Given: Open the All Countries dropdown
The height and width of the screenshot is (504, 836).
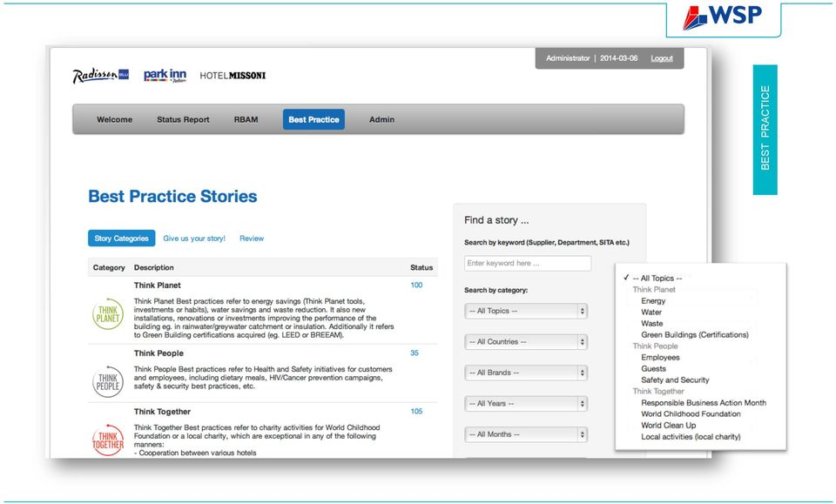Looking at the screenshot, I should pos(526,342).
